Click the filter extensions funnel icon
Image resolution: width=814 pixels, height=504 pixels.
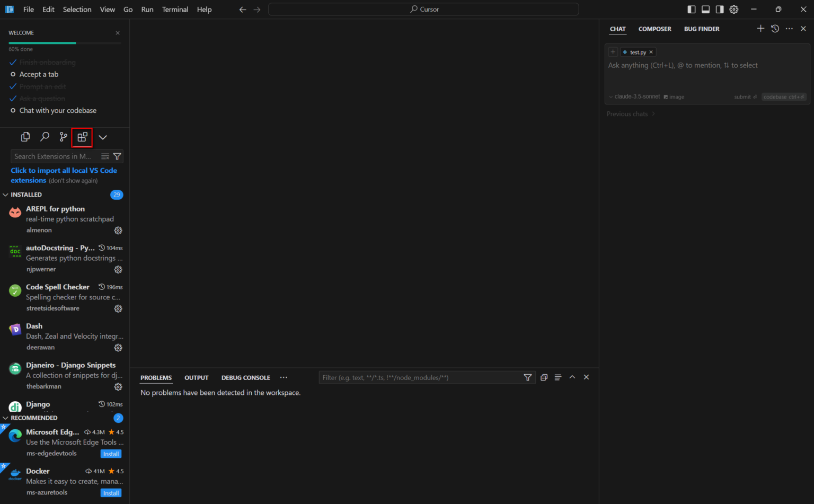click(117, 156)
